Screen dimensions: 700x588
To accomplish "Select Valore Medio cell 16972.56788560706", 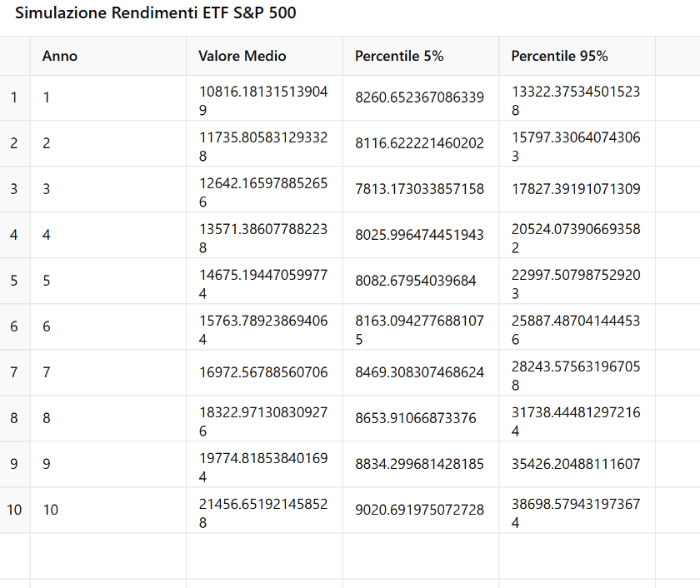I will point(263,372).
